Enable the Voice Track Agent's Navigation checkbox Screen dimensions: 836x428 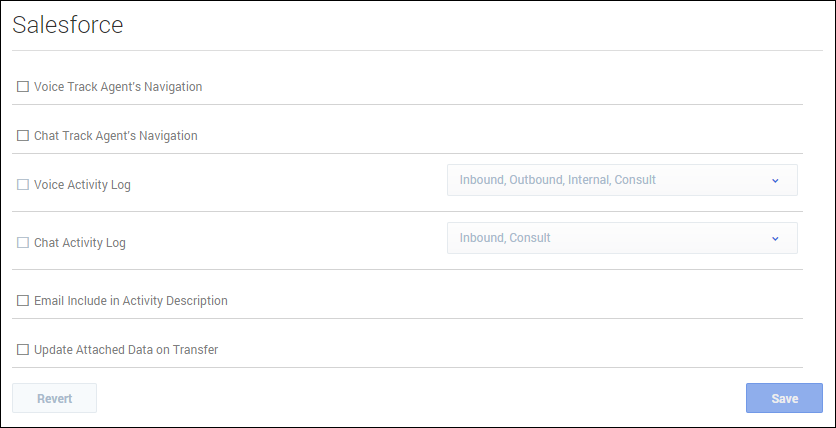pos(23,87)
